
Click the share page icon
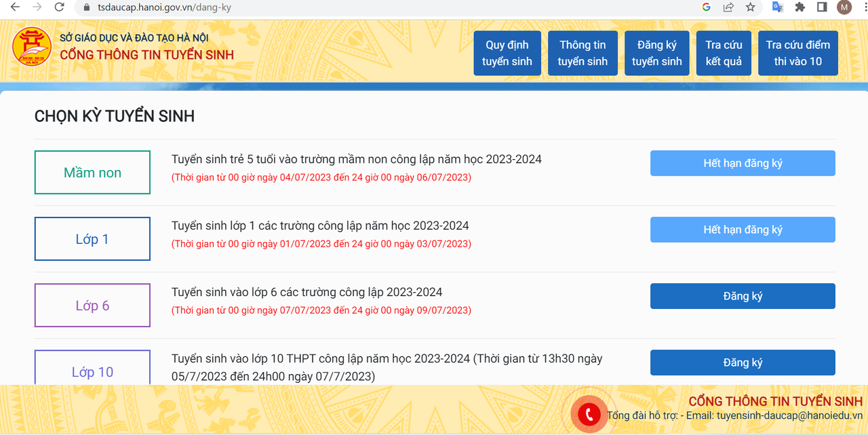728,7
